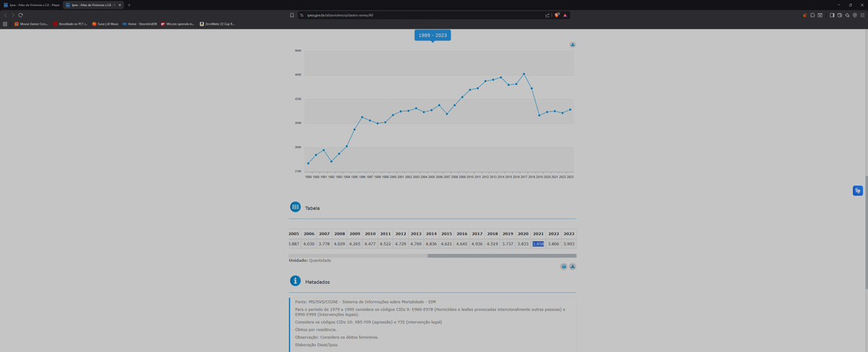Click the highlighted value '3.858' cell
The image size is (868, 352).
538,244
